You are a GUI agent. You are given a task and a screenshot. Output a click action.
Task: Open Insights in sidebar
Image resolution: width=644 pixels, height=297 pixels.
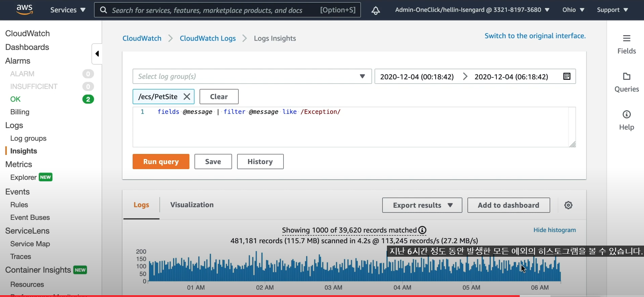tap(24, 151)
